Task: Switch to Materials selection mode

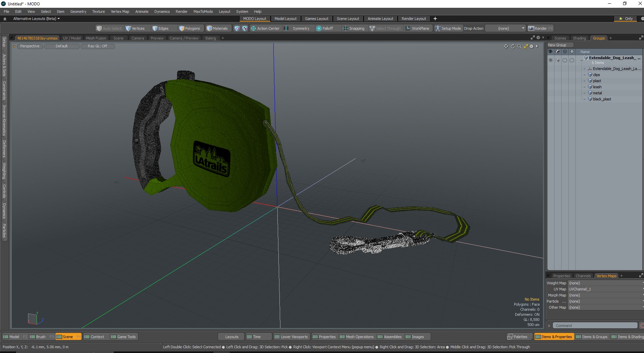Action: 217,28
